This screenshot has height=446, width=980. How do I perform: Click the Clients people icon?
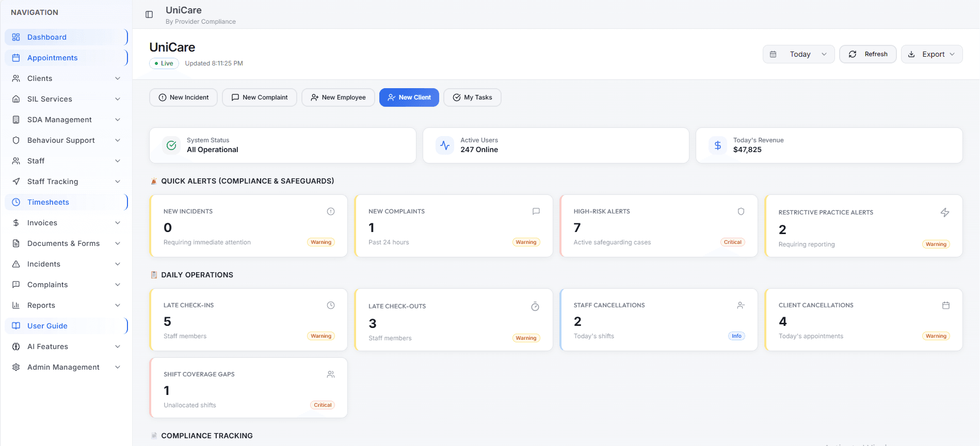coord(16,78)
